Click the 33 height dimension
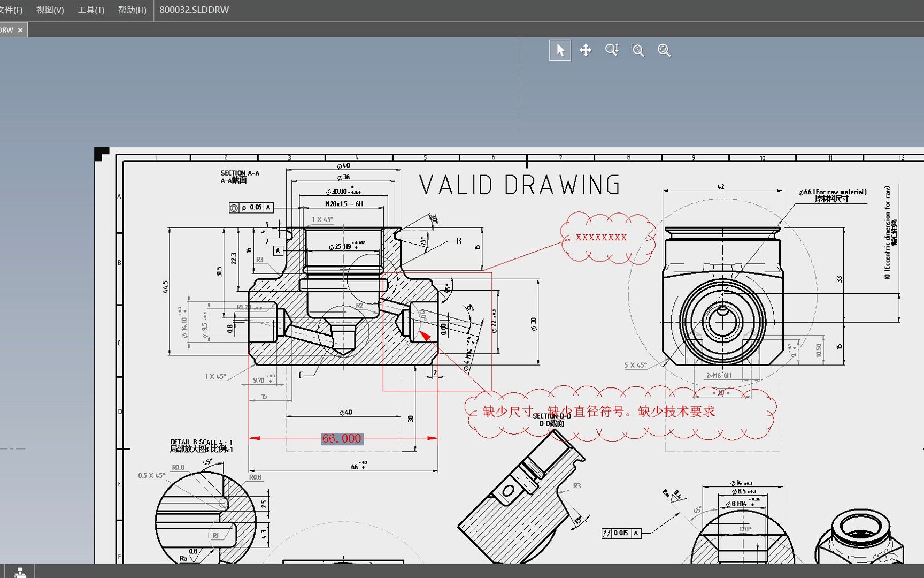The image size is (924, 578). click(x=839, y=279)
